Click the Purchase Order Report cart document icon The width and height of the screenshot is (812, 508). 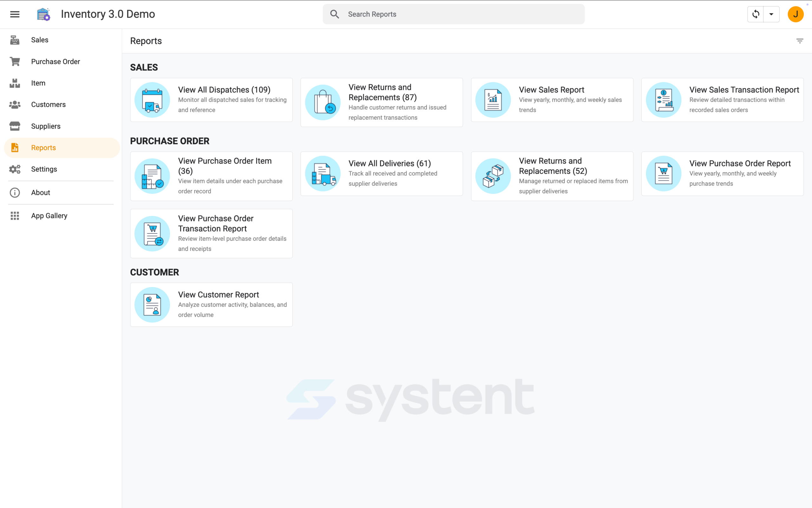tap(664, 173)
